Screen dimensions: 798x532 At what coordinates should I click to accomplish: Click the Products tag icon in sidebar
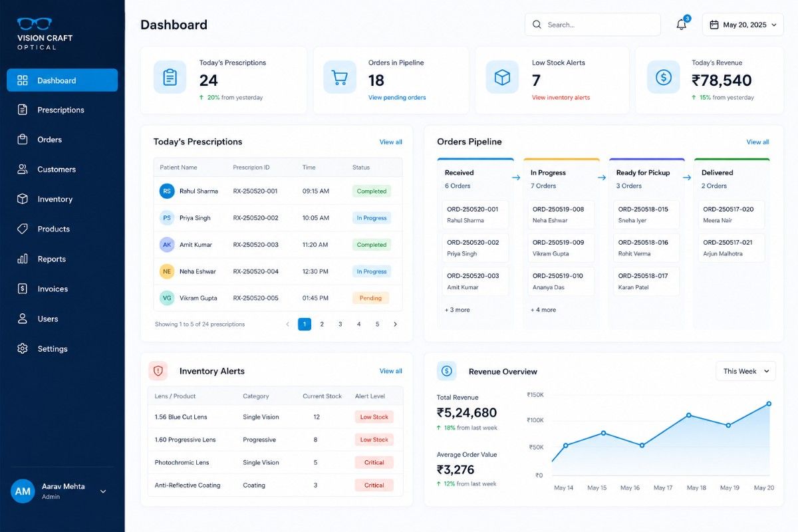click(x=23, y=229)
